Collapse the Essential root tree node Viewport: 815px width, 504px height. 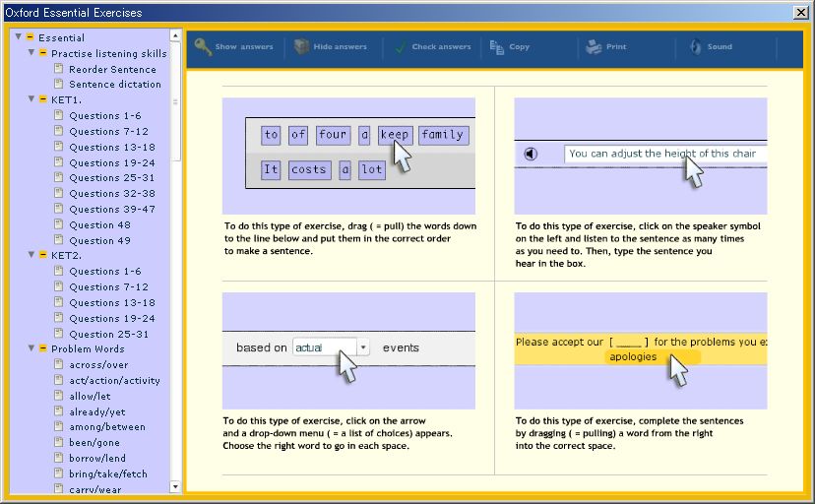pyautogui.click(x=18, y=37)
